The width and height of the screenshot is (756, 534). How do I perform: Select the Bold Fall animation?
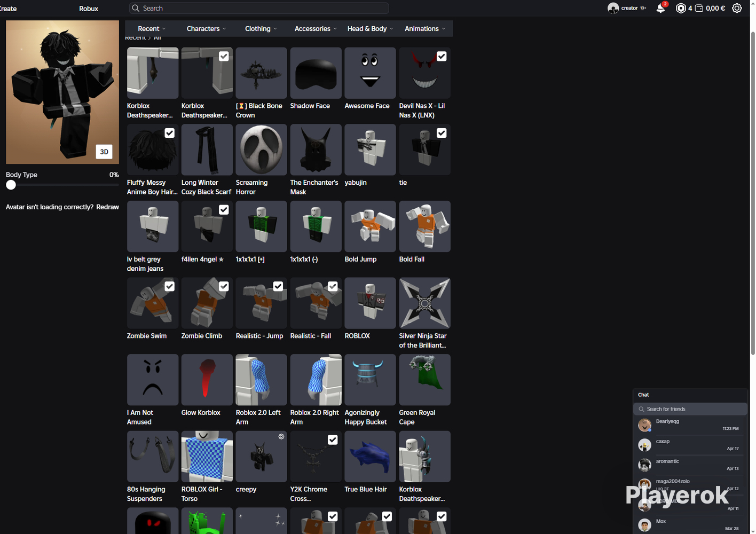tap(424, 226)
